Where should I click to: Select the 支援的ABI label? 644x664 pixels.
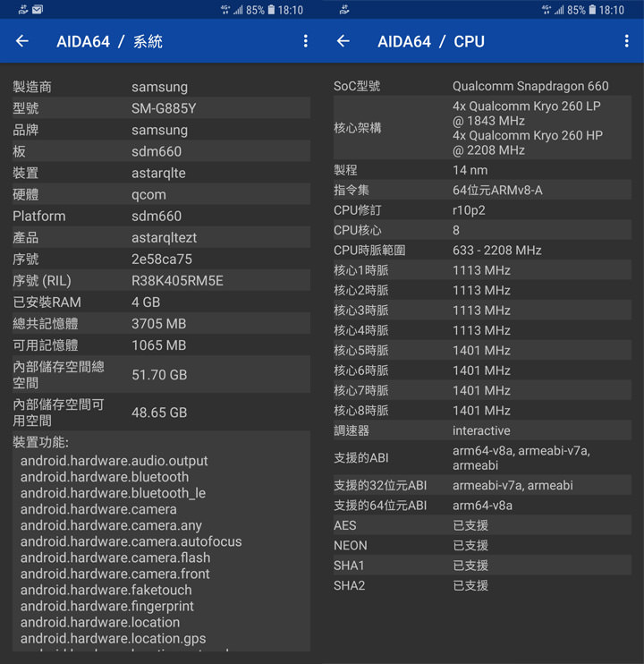[x=361, y=458]
